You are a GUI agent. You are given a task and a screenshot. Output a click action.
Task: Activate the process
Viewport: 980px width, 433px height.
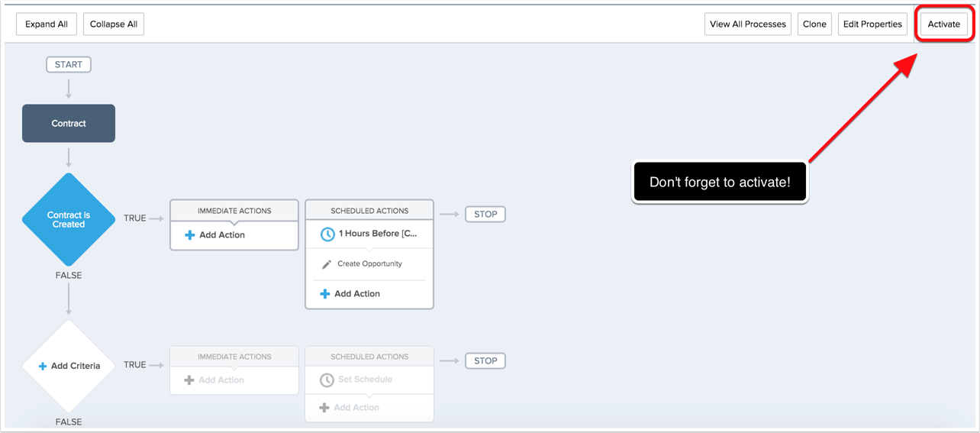click(x=944, y=24)
